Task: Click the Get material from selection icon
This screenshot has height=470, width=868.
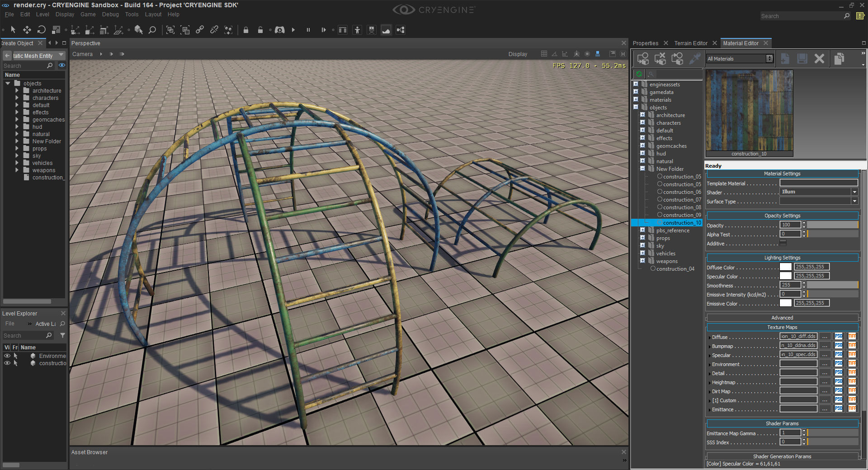Action: (677, 59)
